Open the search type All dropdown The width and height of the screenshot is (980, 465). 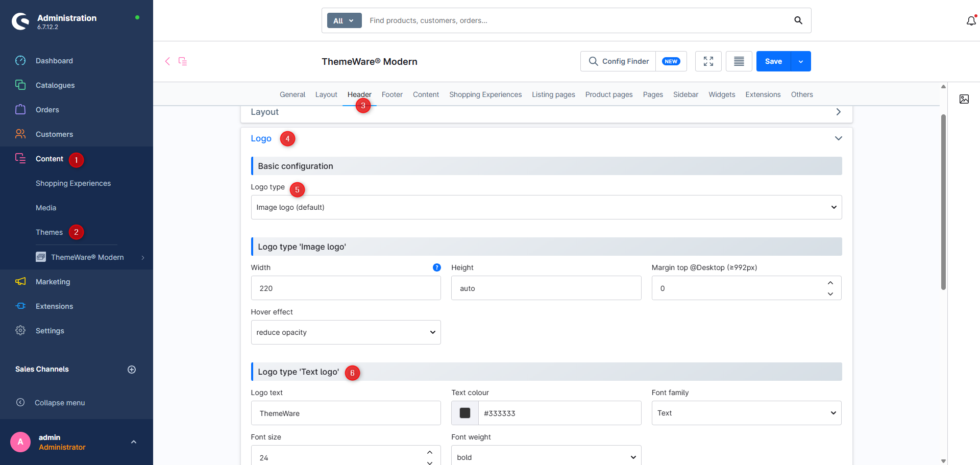(x=344, y=20)
